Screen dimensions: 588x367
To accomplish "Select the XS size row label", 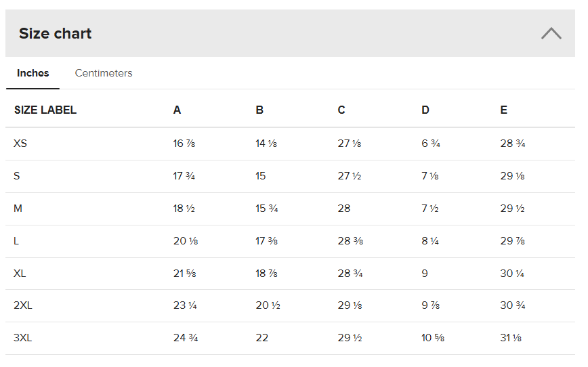I will tap(20, 144).
